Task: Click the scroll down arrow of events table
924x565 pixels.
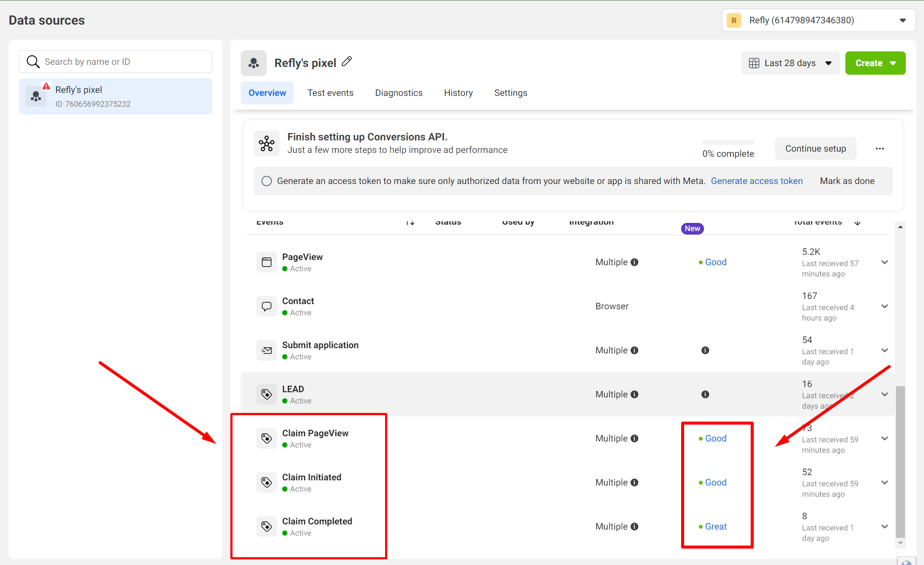Action: pyautogui.click(x=901, y=543)
